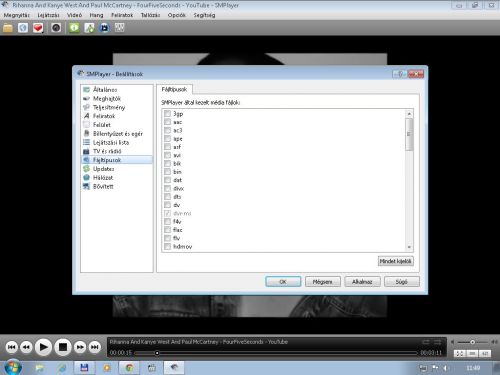Open the Lejátszás menu

coord(48,15)
